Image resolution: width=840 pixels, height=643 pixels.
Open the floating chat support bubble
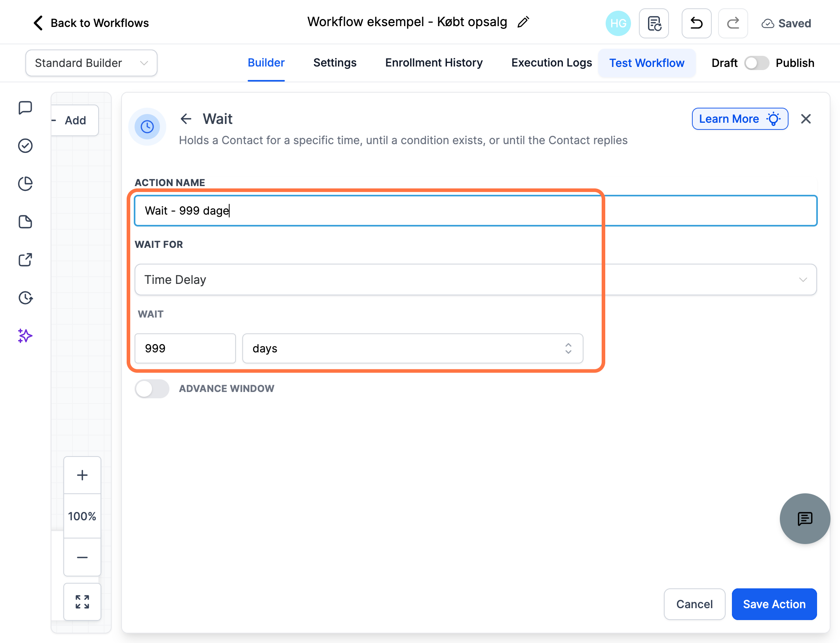[x=805, y=518]
